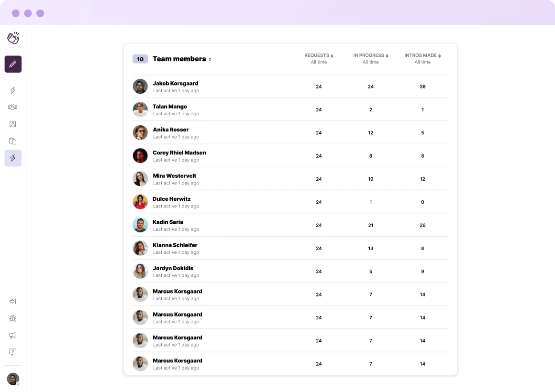Click the arrow-to-bar sidebar expand icon

(13, 301)
